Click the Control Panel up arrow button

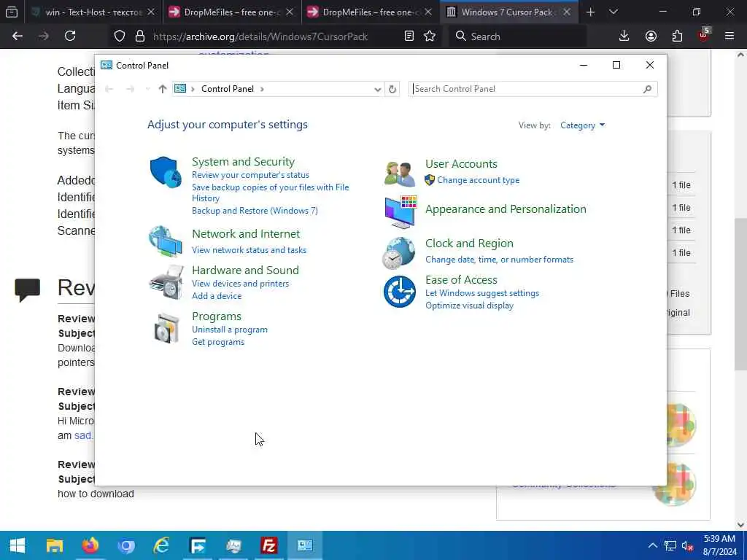(x=163, y=89)
